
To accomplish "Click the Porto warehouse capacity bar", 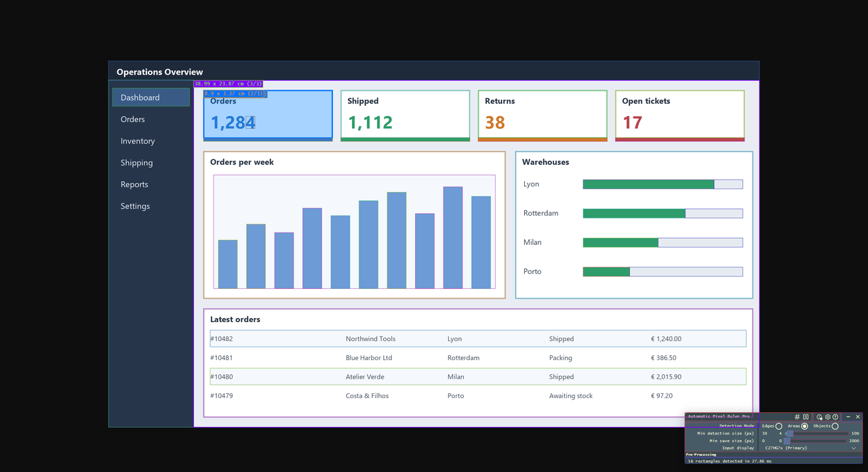I will click(x=663, y=272).
